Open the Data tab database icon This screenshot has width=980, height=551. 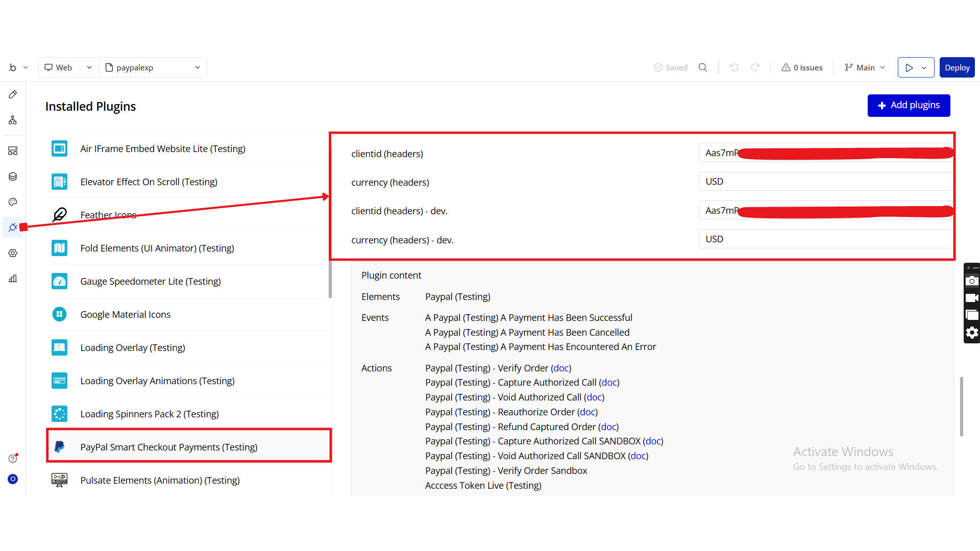pos(13,177)
